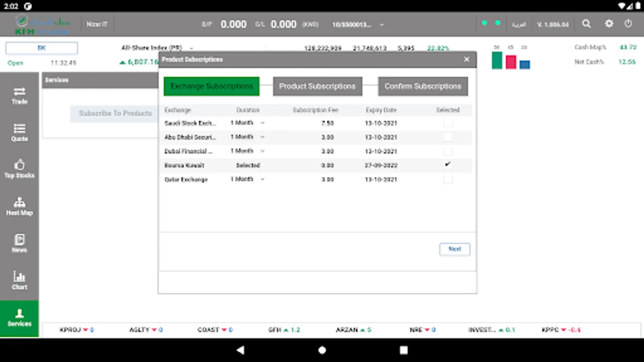Tick the checkbox for Saudi Stock Exchange
Viewport: 644px width, 362px height.
point(448,123)
